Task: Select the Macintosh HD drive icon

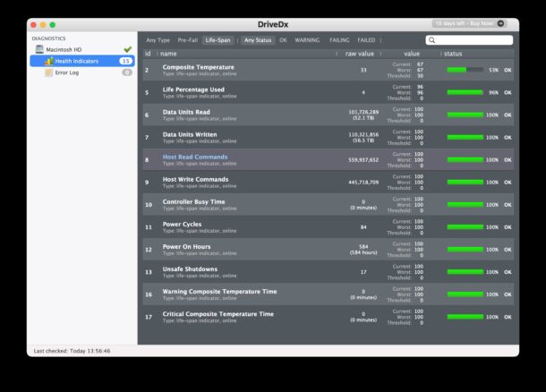Action: tap(39, 49)
